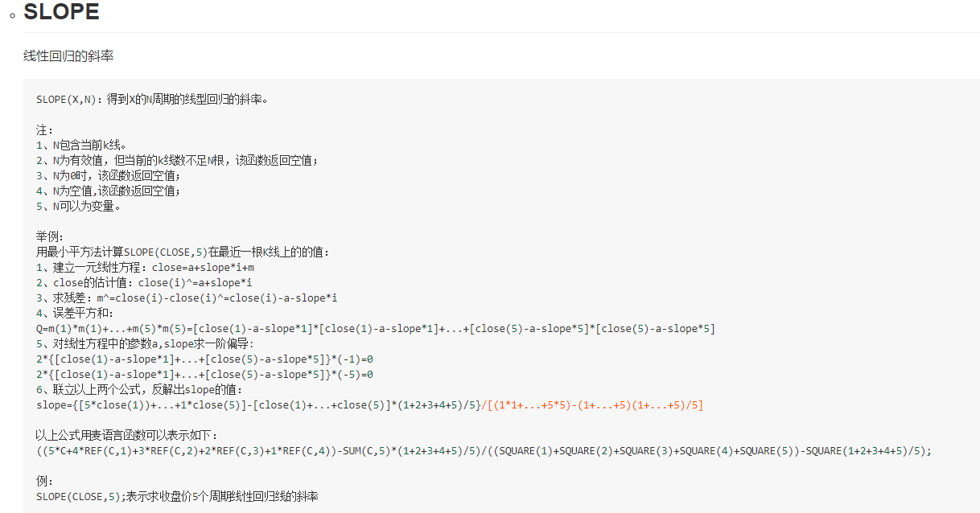Click note 5 stating N可以为变量
The image size is (980, 513).
79,207
